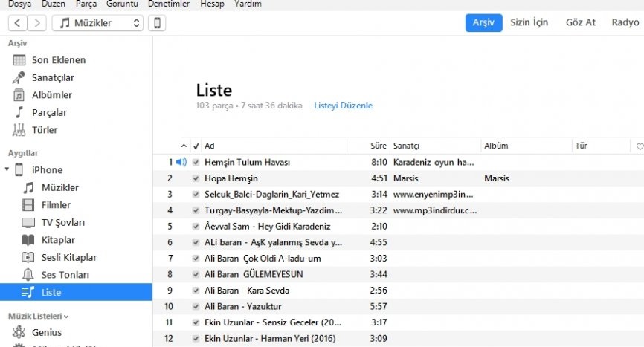This screenshot has height=347, width=644.
Task: Select Ekin Uzunlar - Harman Yeri (2016)
Action: click(270, 338)
